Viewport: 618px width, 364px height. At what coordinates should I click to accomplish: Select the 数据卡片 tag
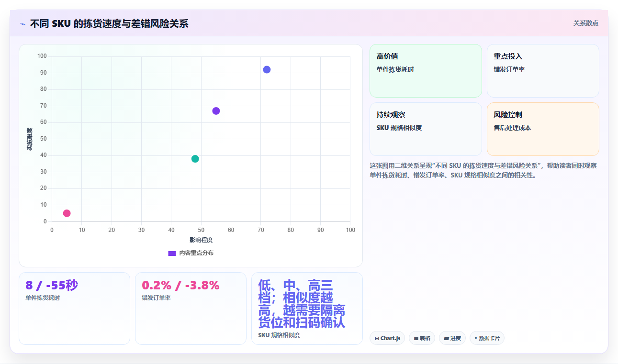pos(487,338)
